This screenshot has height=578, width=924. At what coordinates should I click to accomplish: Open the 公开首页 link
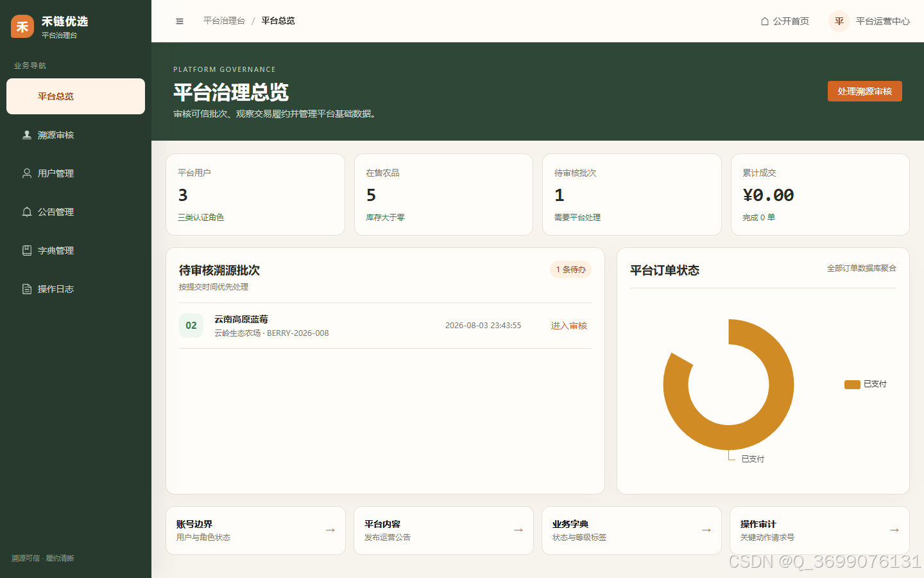pyautogui.click(x=785, y=21)
